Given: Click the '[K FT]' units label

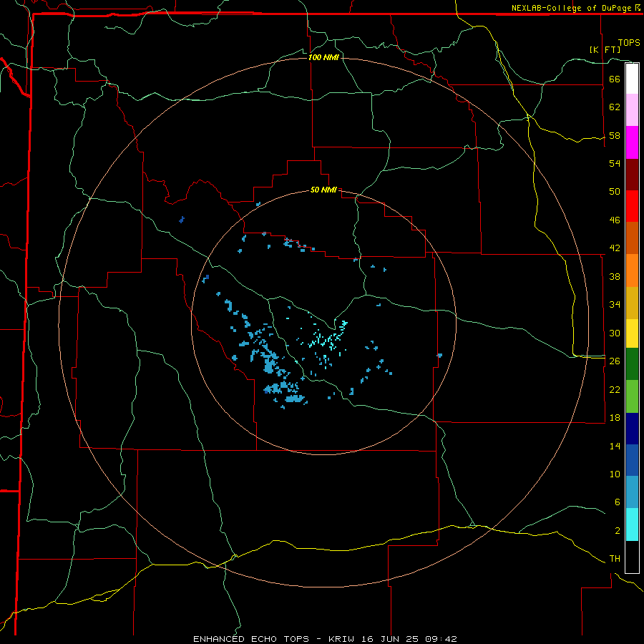Looking at the screenshot, I should click(x=605, y=49).
